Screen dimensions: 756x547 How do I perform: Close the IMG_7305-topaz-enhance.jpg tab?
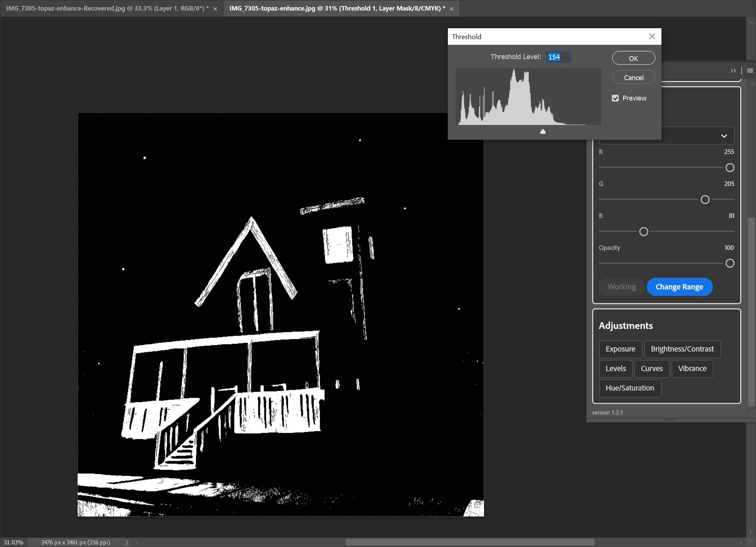[451, 9]
